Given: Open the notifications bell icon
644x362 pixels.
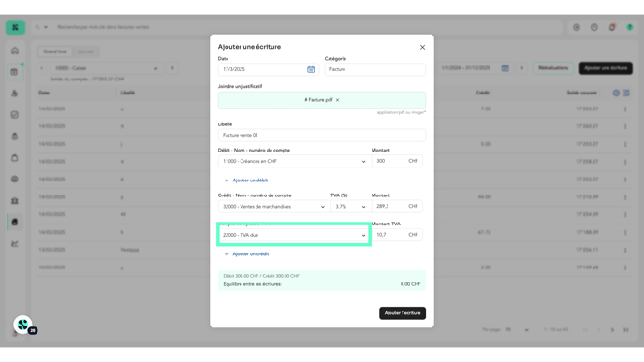Looking at the screenshot, I should [x=612, y=27].
